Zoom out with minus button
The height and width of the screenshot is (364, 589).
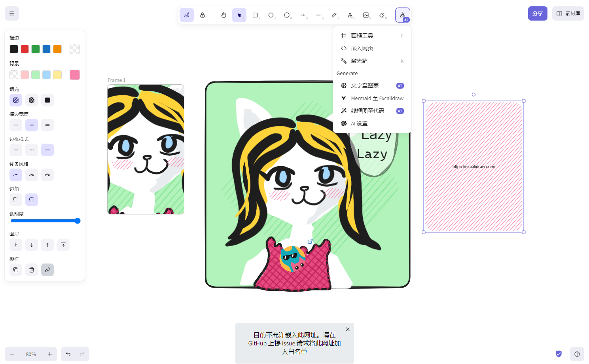12,354
